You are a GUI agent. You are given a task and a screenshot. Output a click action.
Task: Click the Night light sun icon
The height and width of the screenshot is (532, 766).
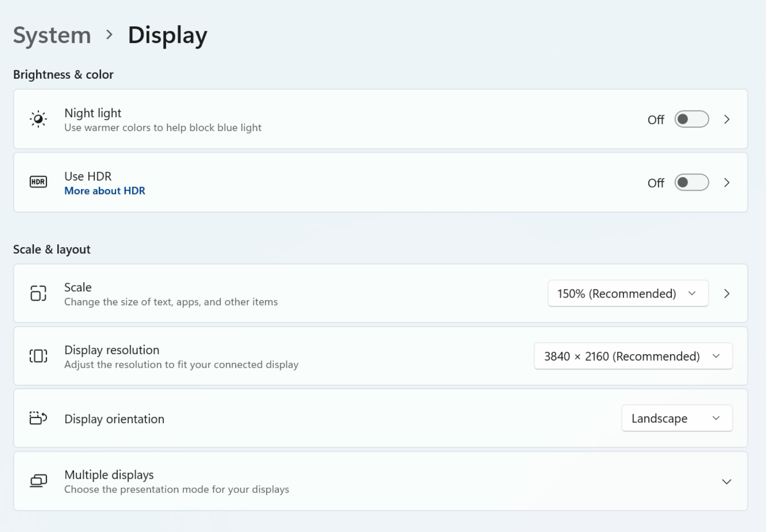[38, 119]
